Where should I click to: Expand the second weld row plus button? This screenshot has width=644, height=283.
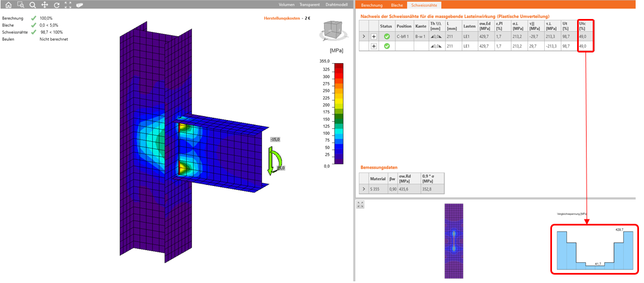click(x=374, y=46)
